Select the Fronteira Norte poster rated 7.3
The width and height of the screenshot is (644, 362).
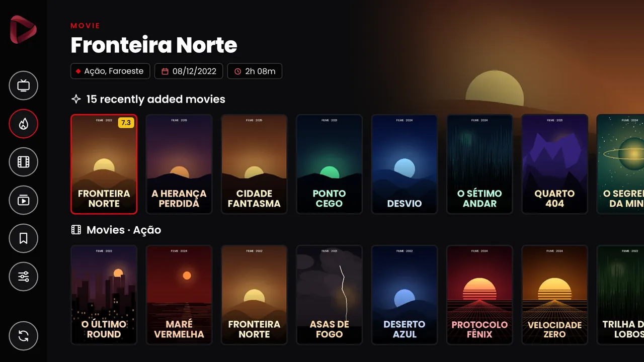point(104,164)
